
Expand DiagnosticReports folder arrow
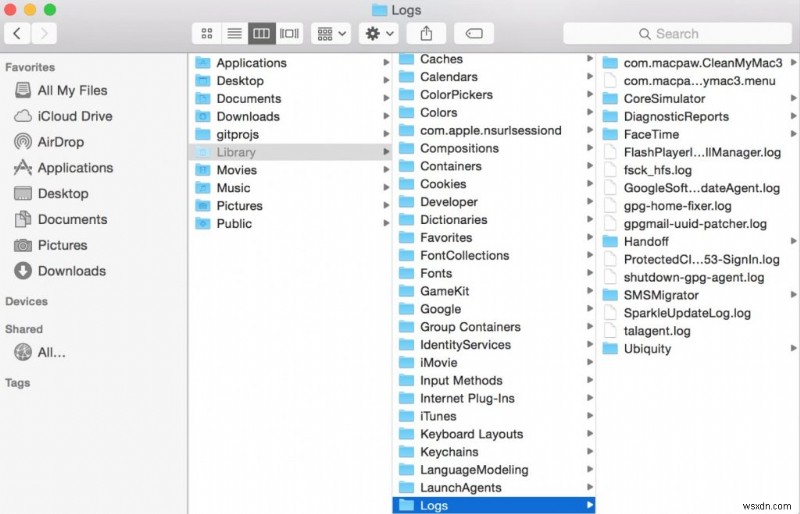[x=793, y=116]
